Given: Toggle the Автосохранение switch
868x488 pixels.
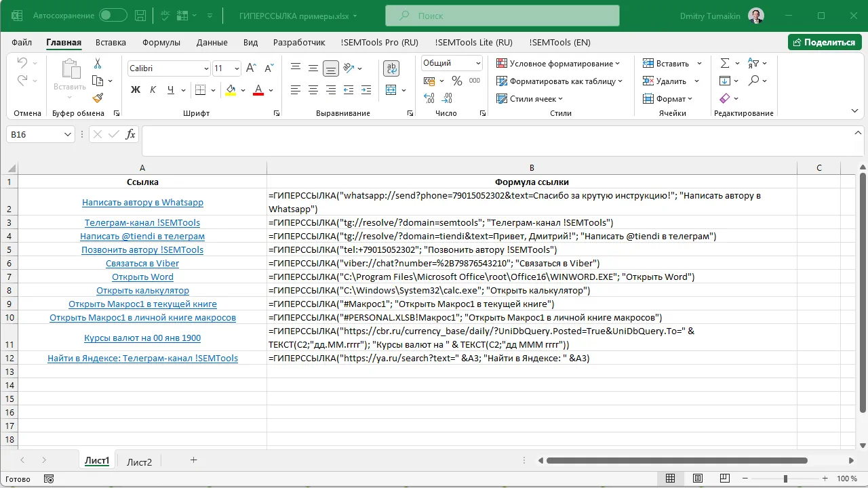Looking at the screenshot, I should click(113, 15).
